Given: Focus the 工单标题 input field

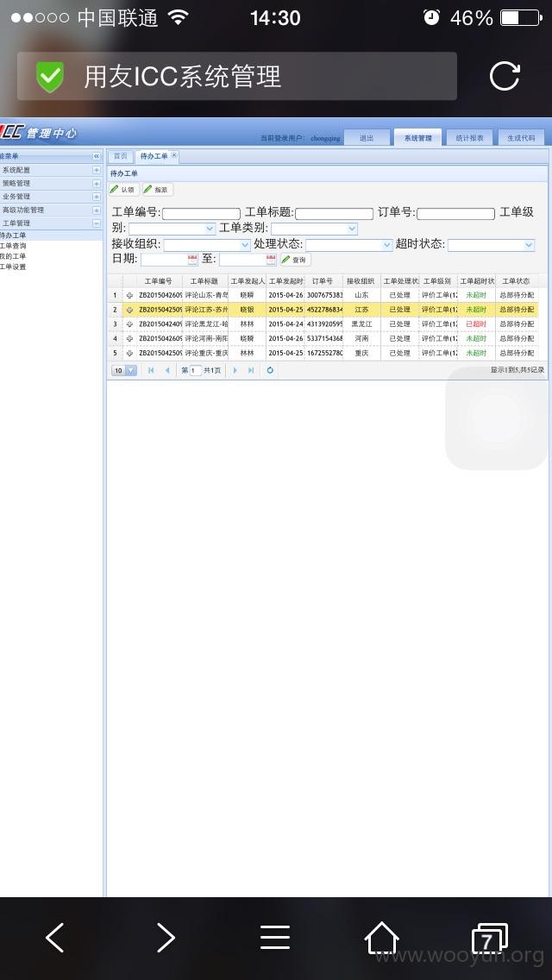Looking at the screenshot, I should coord(335,214).
